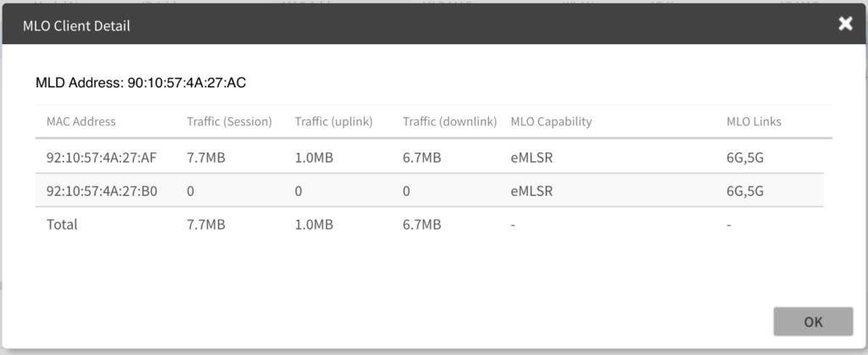The height and width of the screenshot is (355, 868).
Task: Click the MLO Links column header
Action: coord(754,121)
